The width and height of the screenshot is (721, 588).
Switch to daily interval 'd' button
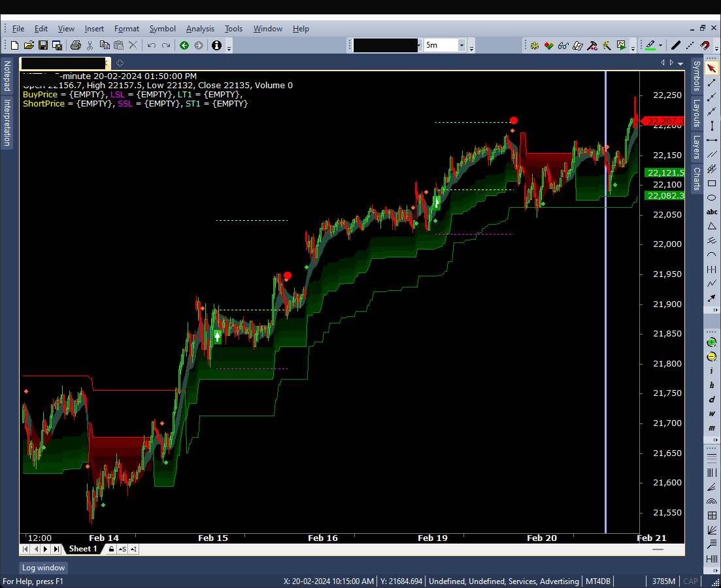coord(711,399)
